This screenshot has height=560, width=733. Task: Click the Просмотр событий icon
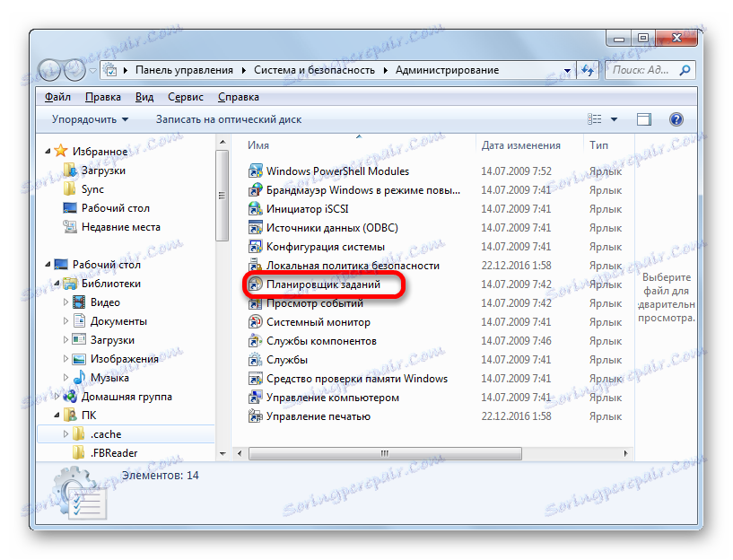tap(255, 303)
